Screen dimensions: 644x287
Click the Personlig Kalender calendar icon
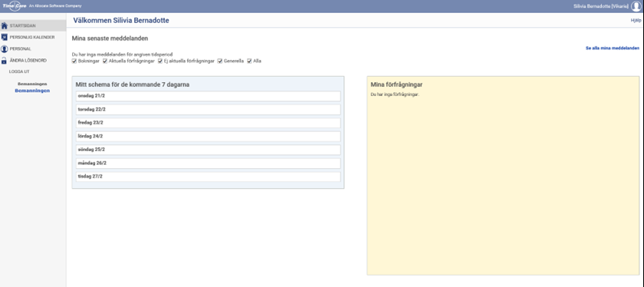5,37
